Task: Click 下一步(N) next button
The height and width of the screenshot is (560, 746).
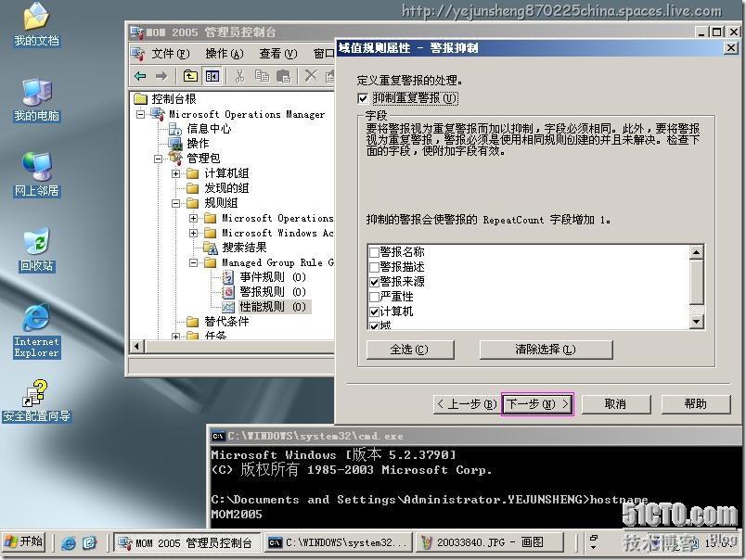Action: [537, 404]
